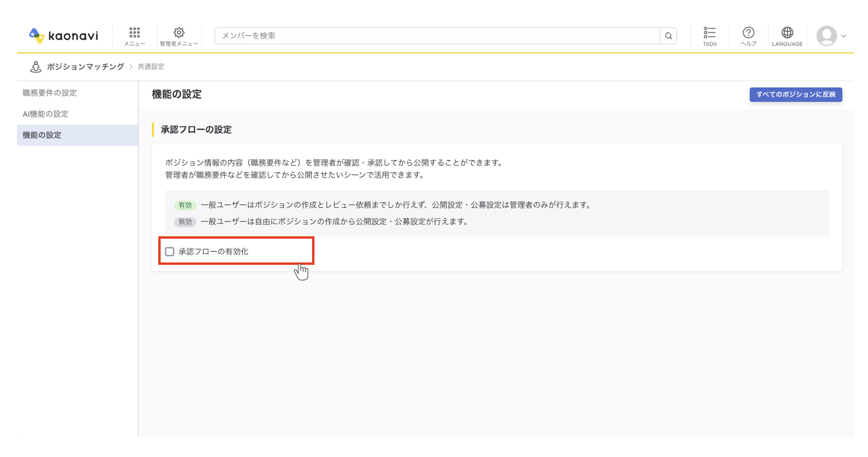Click the 承認フローの設定 section heading
Image resolution: width=868 pixels, height=457 pixels.
[196, 130]
